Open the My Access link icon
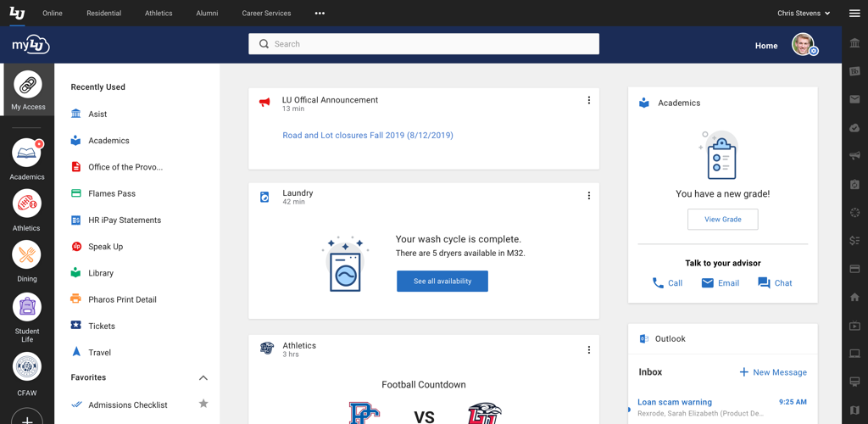Image resolution: width=868 pixels, height=424 pixels. (28, 85)
